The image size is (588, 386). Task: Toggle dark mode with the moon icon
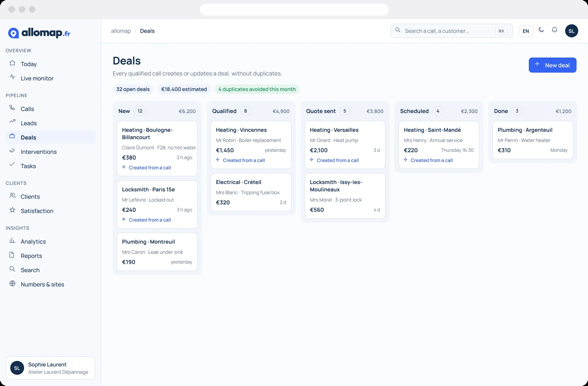coord(541,30)
